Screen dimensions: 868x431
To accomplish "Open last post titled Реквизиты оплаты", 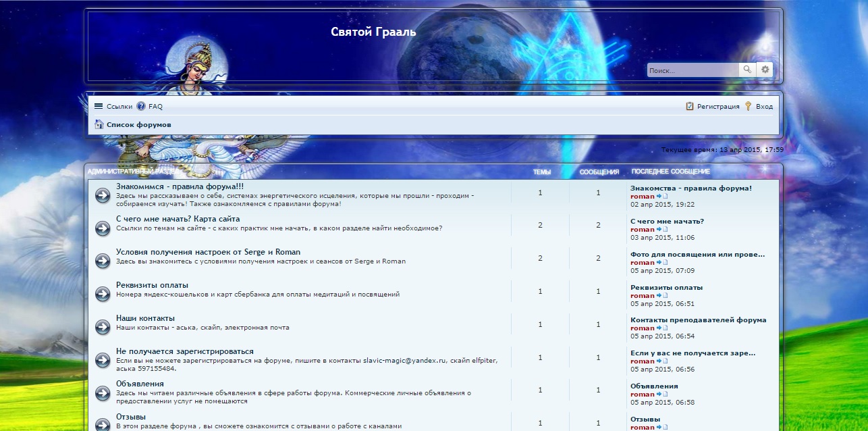I will point(666,287).
